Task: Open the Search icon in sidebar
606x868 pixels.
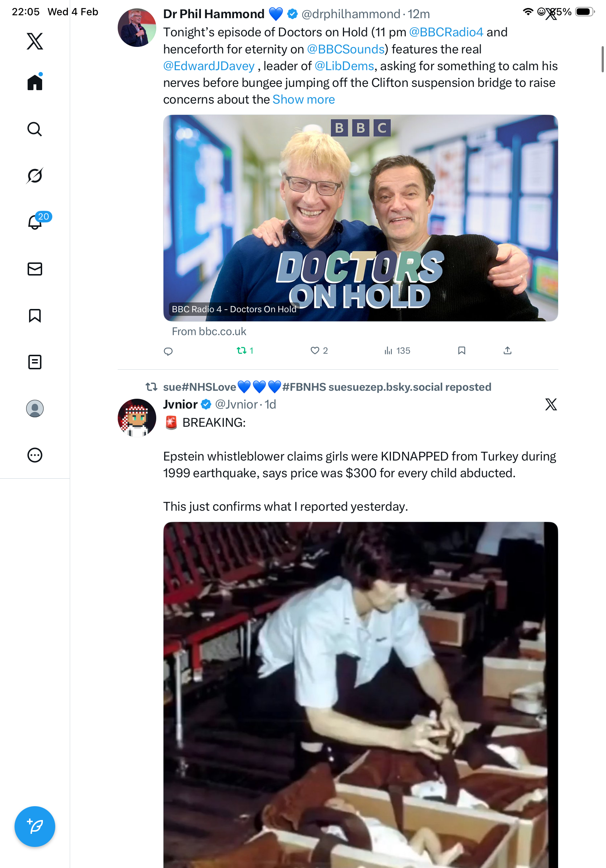Action: pyautogui.click(x=35, y=129)
